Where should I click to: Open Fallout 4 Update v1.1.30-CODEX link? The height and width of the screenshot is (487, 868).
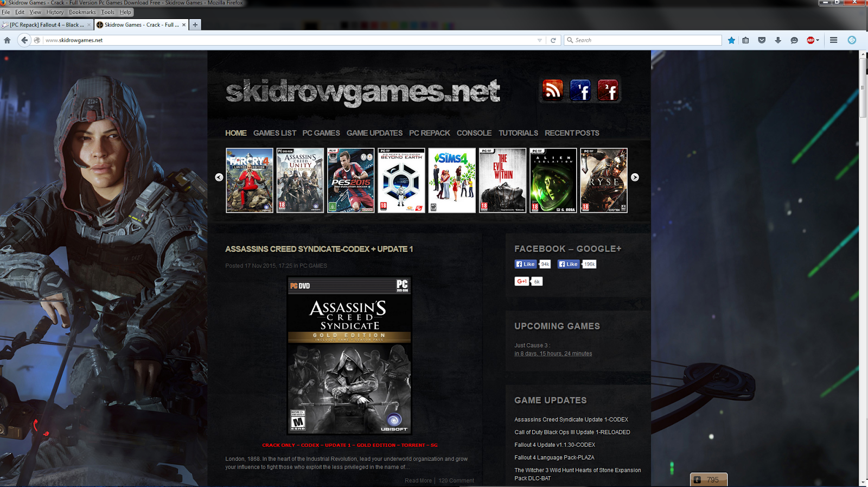point(555,445)
